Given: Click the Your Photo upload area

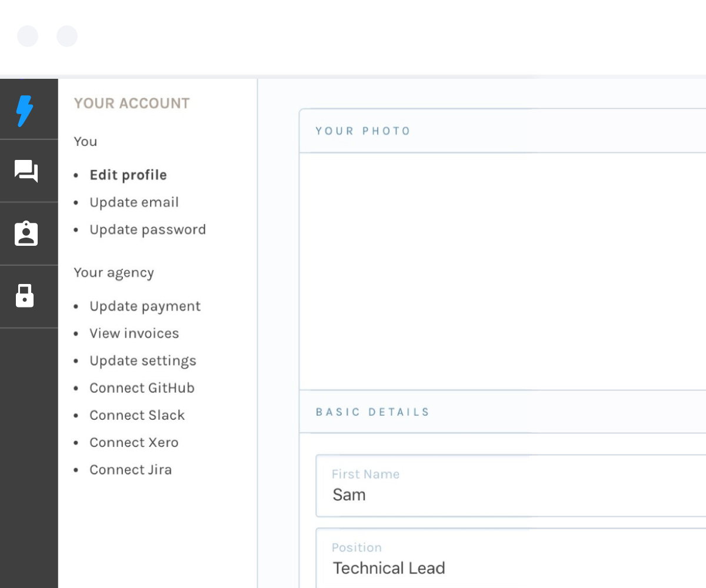Looking at the screenshot, I should (x=503, y=271).
